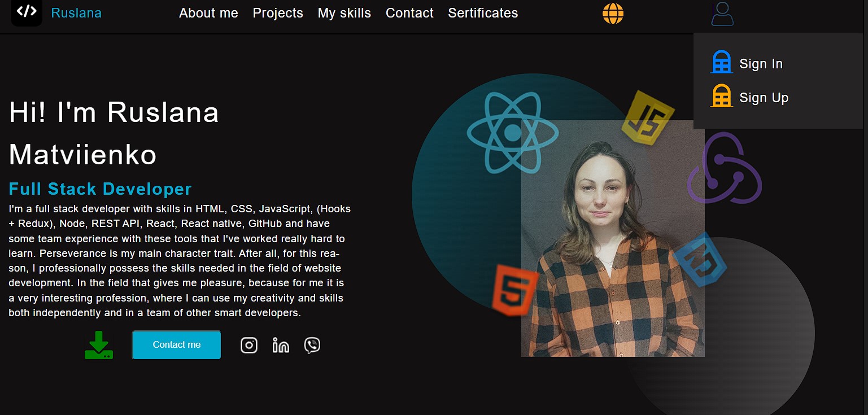Image resolution: width=868 pixels, height=415 pixels.
Task: Go to About me section
Action: 208,13
